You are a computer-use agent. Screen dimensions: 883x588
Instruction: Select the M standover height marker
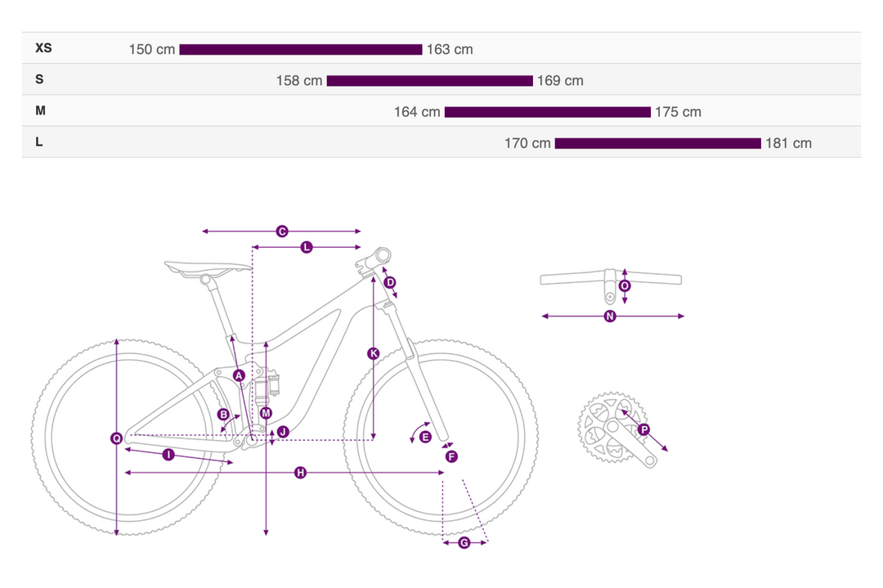point(266,414)
